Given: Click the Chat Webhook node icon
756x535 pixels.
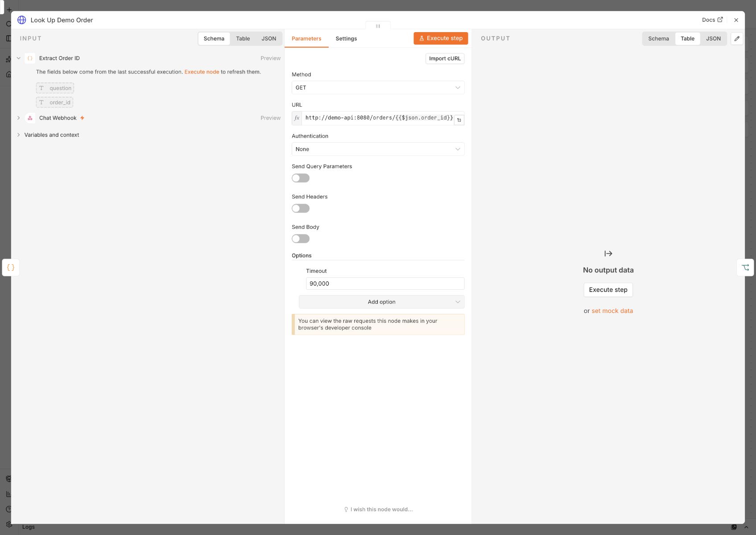Looking at the screenshot, I should click(30, 118).
